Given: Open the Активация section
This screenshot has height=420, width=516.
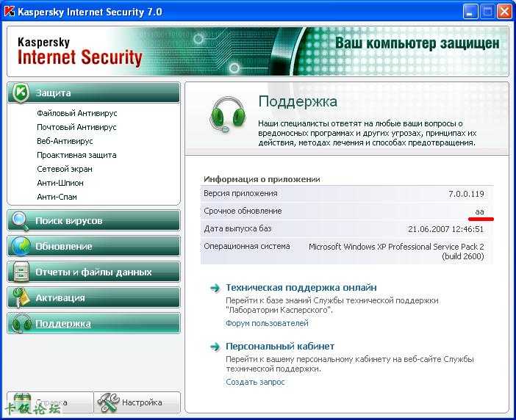Looking at the screenshot, I should click(x=93, y=298).
